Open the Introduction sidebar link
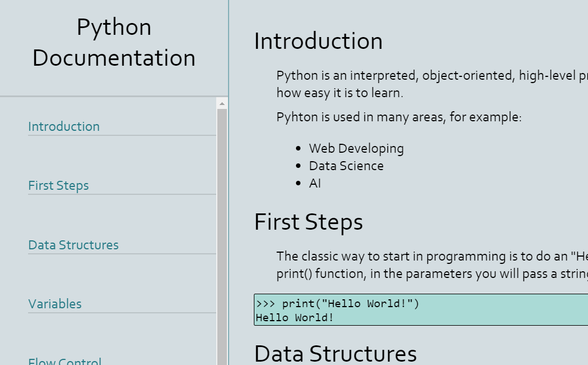Image resolution: width=588 pixels, height=365 pixels. point(64,127)
